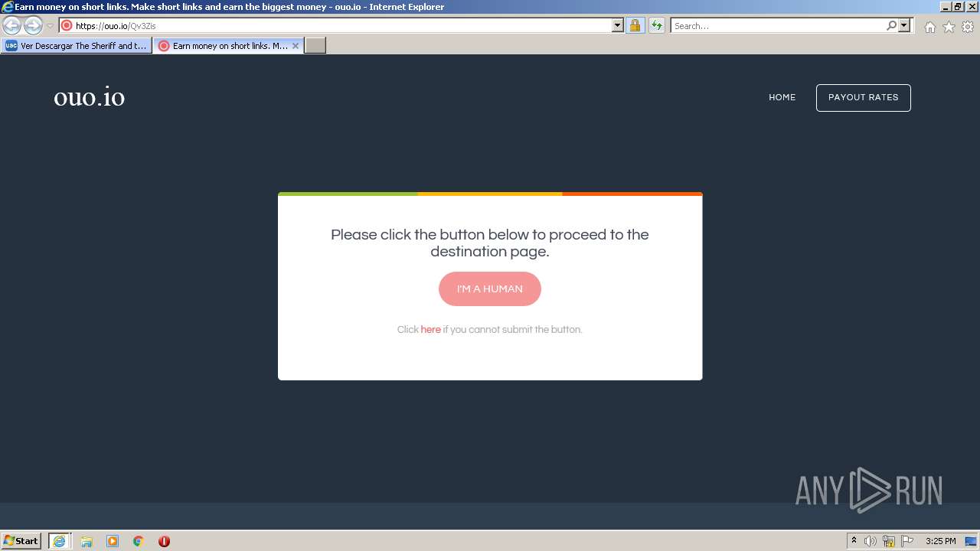Click the refresh page icon
This screenshot has width=980, height=551.
pyautogui.click(x=657, y=25)
